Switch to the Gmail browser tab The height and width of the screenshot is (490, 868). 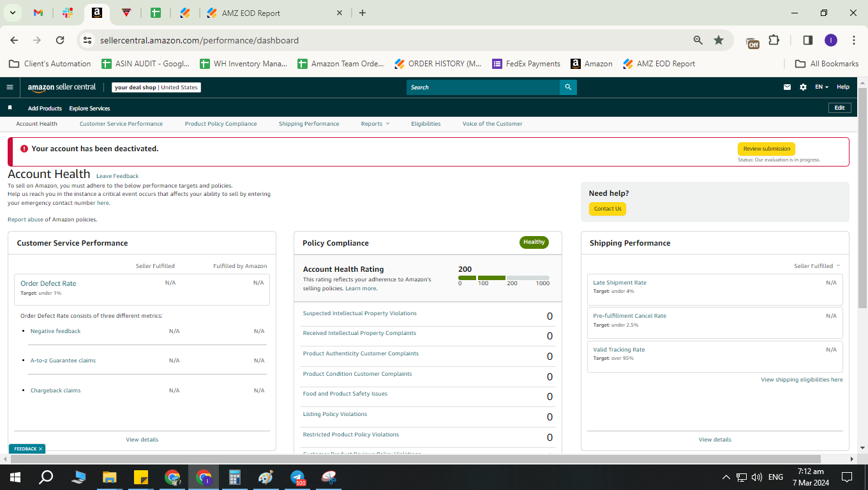38,13
